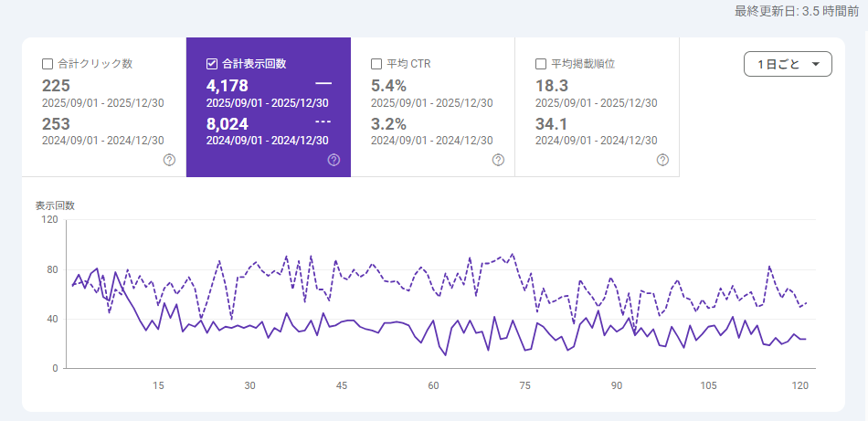
Task: Click the help icon in 合計クリック数 card
Action: coord(169,160)
